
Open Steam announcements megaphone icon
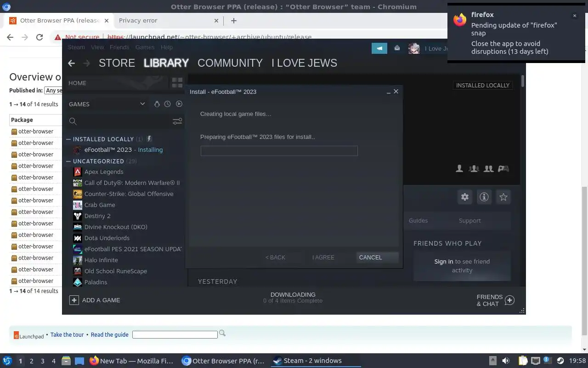[x=379, y=48]
